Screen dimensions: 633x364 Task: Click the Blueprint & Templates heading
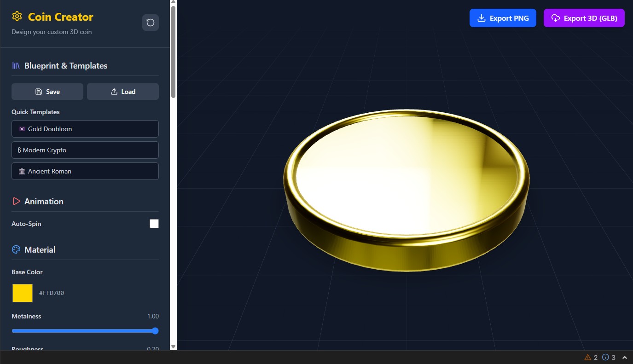66,66
